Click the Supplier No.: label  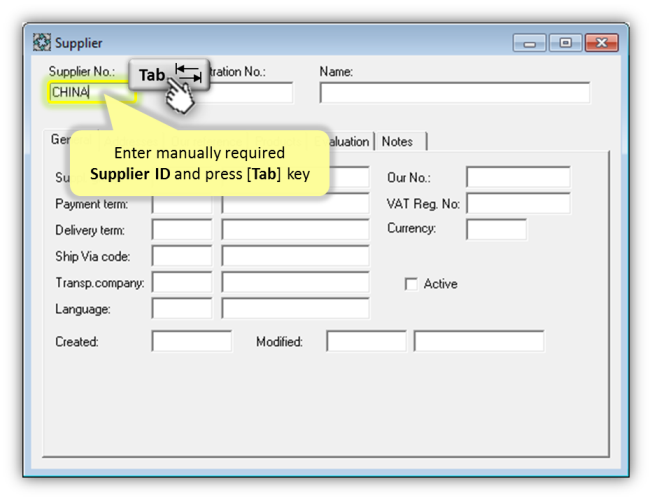[82, 72]
